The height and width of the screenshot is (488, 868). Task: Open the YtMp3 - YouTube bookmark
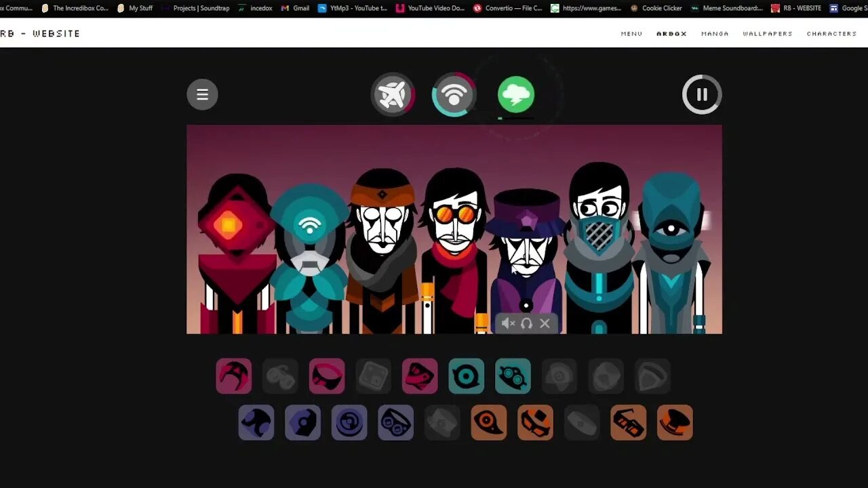click(353, 8)
